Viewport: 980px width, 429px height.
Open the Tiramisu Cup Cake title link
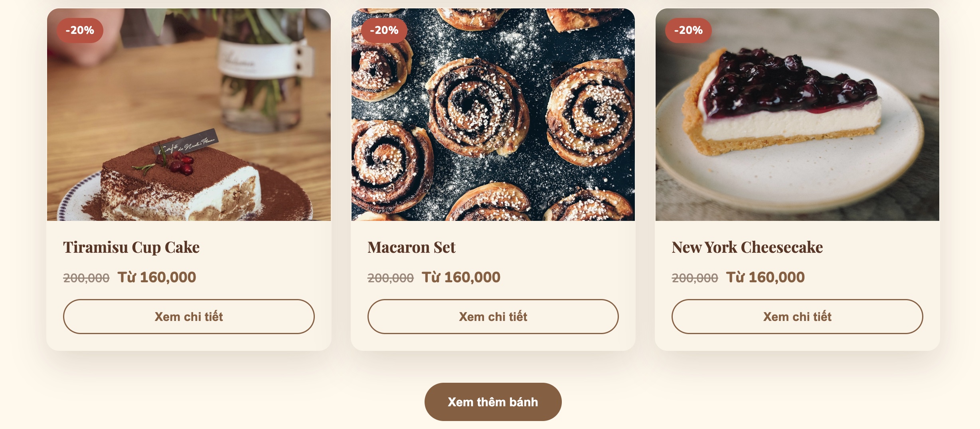click(131, 248)
